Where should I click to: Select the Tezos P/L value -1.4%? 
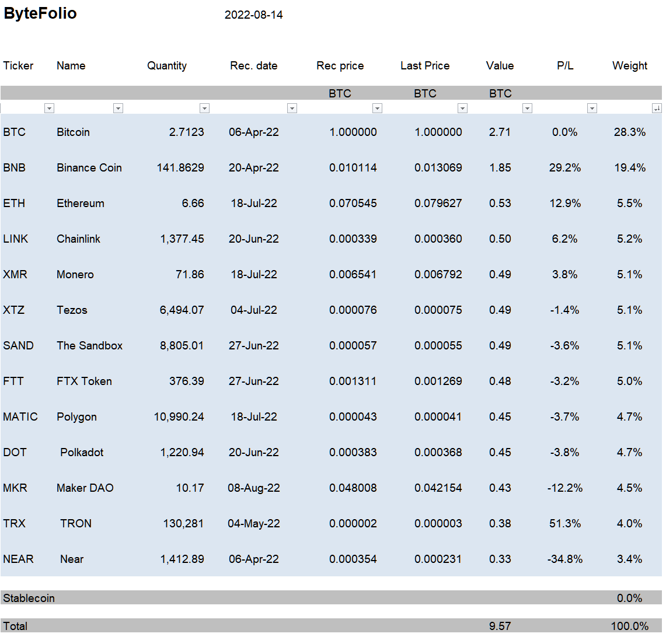[565, 310]
